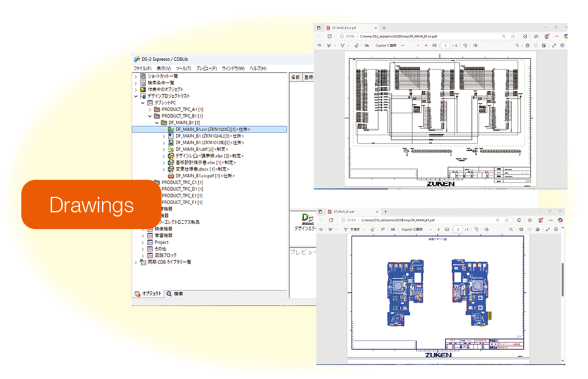Click the 検索条件一覧 search list icon
This screenshot has height=379, width=588.
[142, 83]
